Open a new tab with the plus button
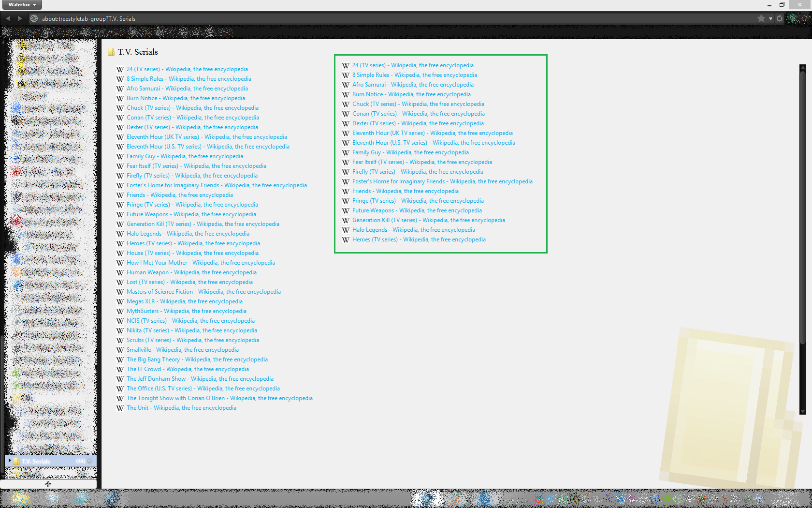The image size is (812, 508). [x=48, y=484]
